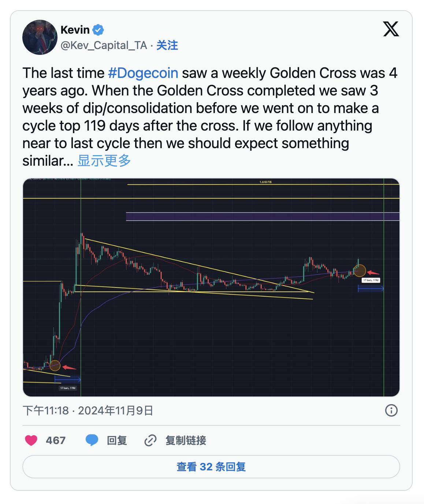The width and height of the screenshot is (424, 504).
Task: Expand the tweet with 显示更多
Action: pos(104,161)
